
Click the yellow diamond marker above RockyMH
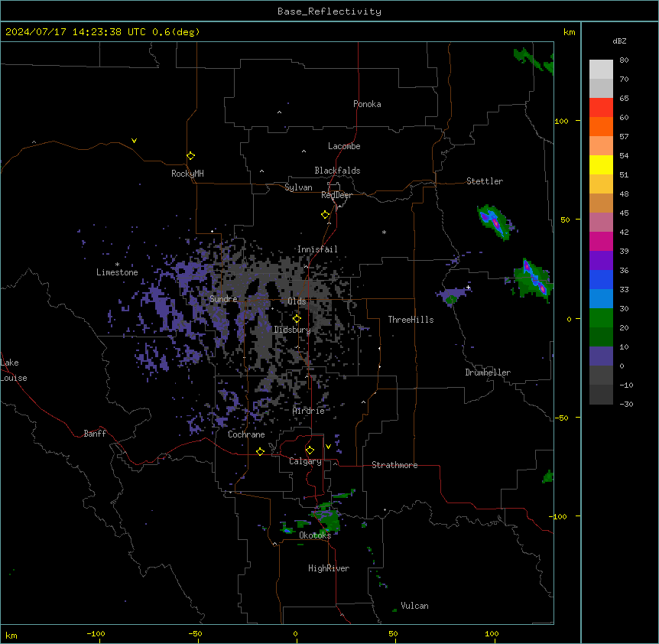(191, 156)
